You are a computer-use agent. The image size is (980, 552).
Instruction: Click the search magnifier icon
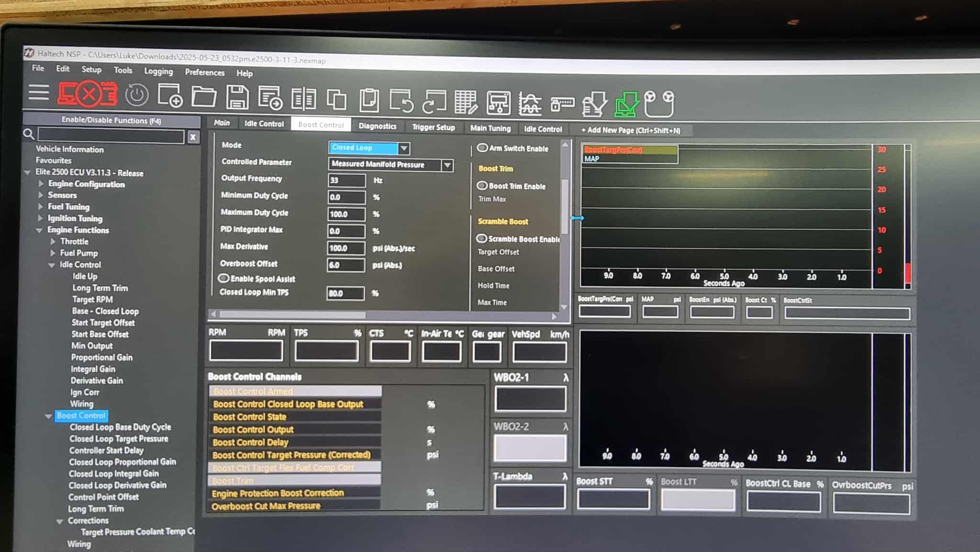[29, 134]
